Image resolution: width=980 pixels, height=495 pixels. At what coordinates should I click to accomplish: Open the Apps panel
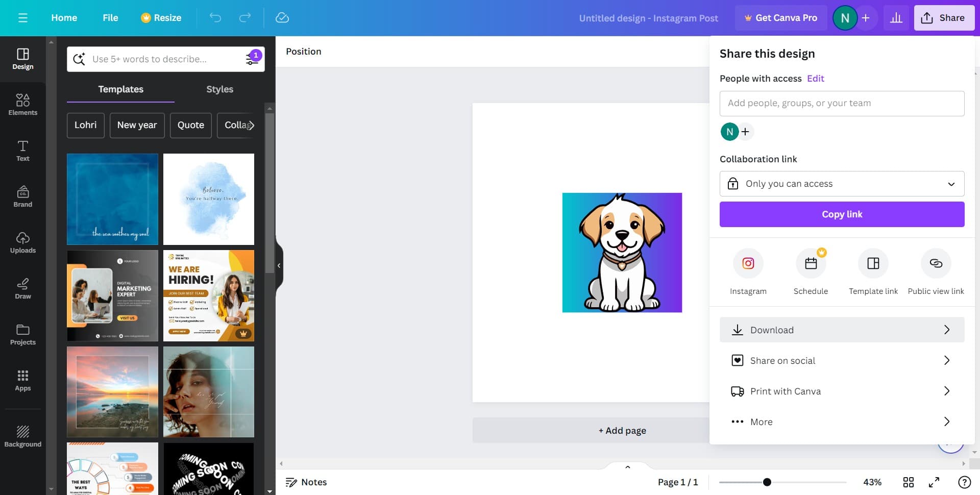(22, 380)
